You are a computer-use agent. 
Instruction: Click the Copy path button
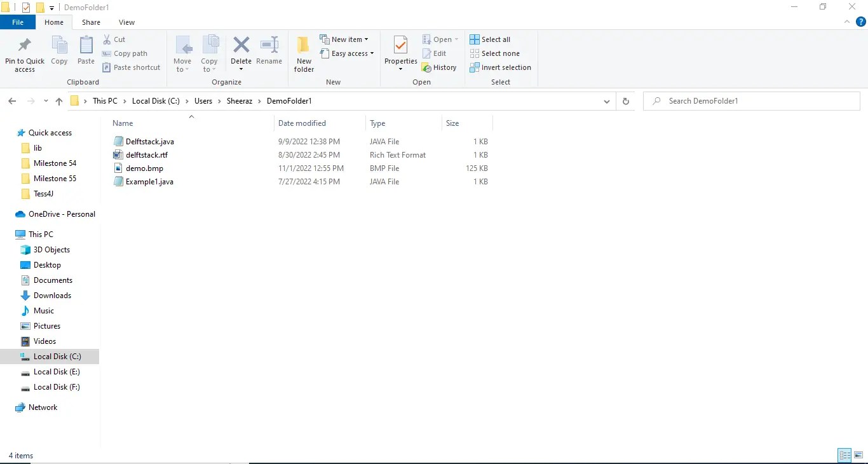[125, 53]
